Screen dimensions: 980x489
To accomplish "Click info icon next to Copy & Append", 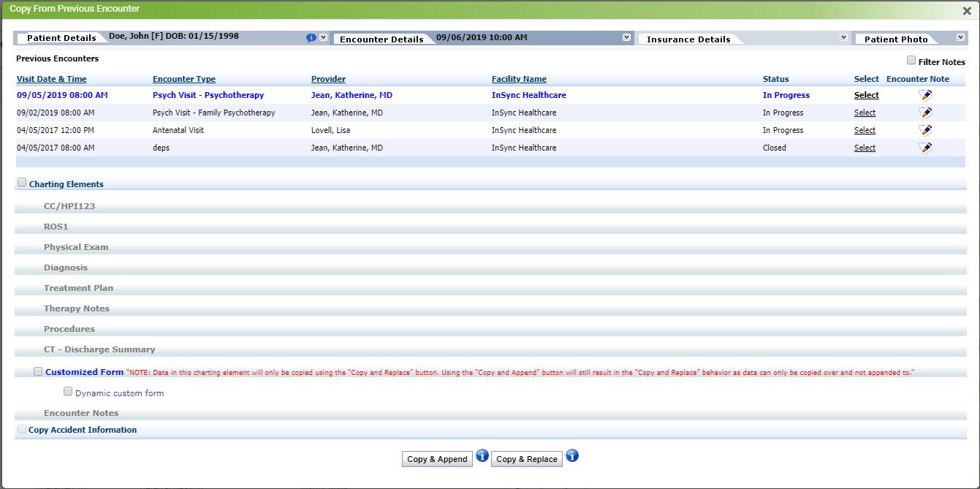I will click(482, 456).
